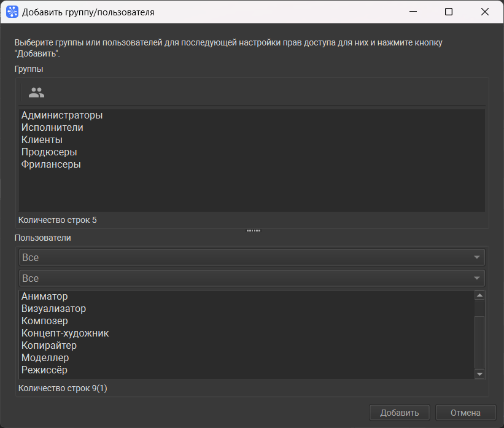Image resolution: width=504 pixels, height=428 pixels.
Task: Click the users list scroll up arrow
Action: [479, 295]
